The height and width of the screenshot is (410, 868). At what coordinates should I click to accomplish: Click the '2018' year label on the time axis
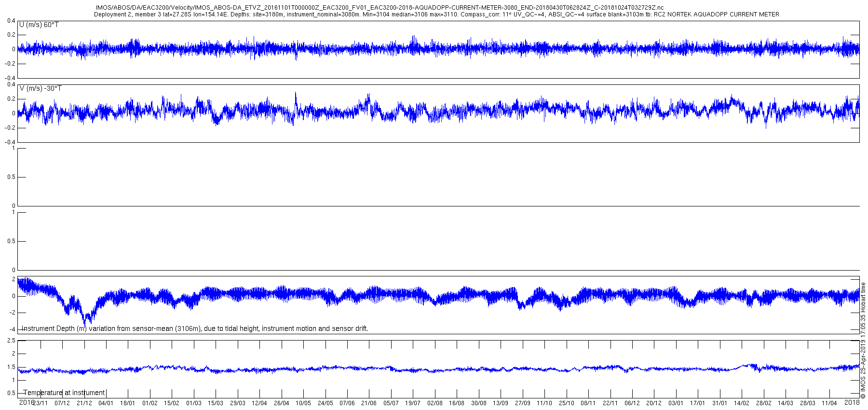click(x=852, y=402)
